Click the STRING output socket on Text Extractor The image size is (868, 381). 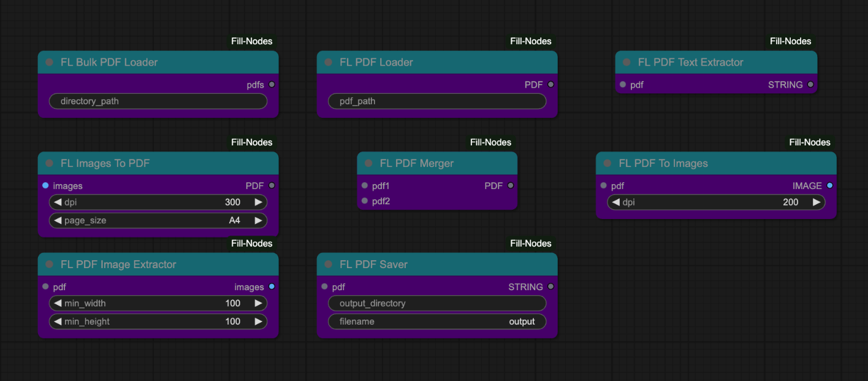tap(810, 85)
